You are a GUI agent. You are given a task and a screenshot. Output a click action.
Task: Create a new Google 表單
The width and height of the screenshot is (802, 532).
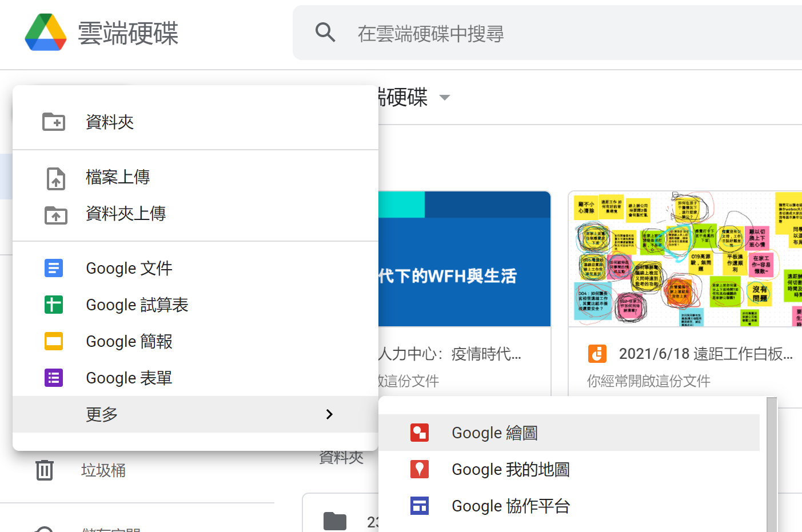(x=195, y=378)
